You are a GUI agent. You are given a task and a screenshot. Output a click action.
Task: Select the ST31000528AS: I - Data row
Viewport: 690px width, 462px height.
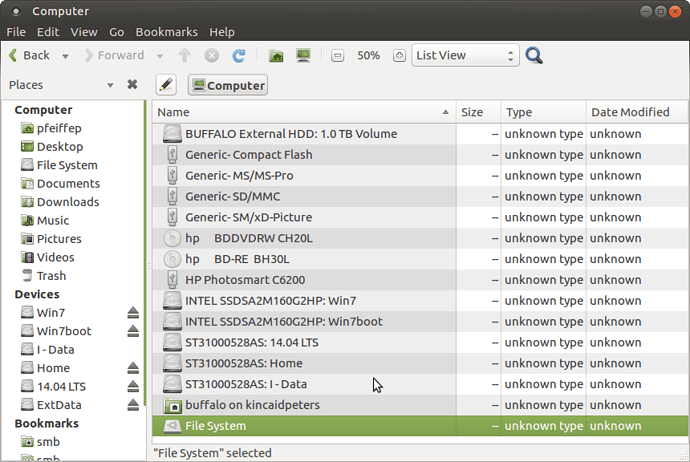pos(420,385)
